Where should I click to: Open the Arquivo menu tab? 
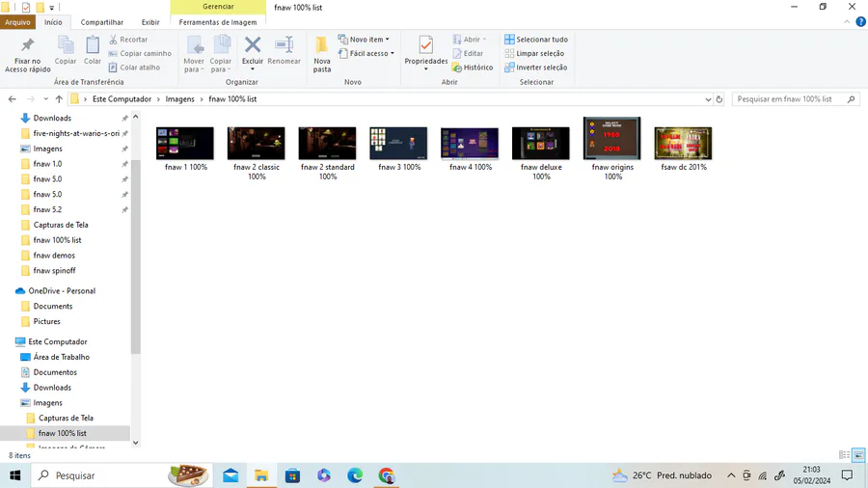(17, 22)
